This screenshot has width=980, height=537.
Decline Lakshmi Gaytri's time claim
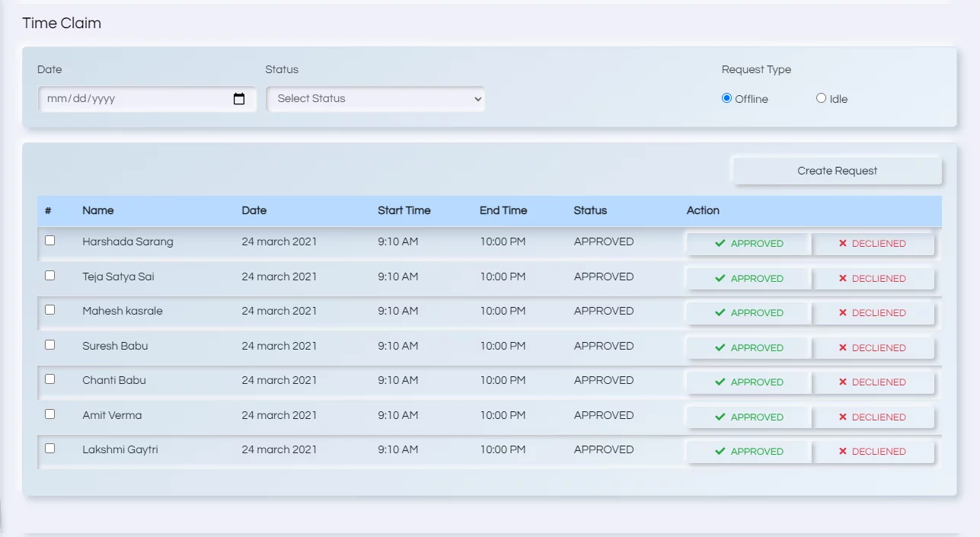pos(873,452)
